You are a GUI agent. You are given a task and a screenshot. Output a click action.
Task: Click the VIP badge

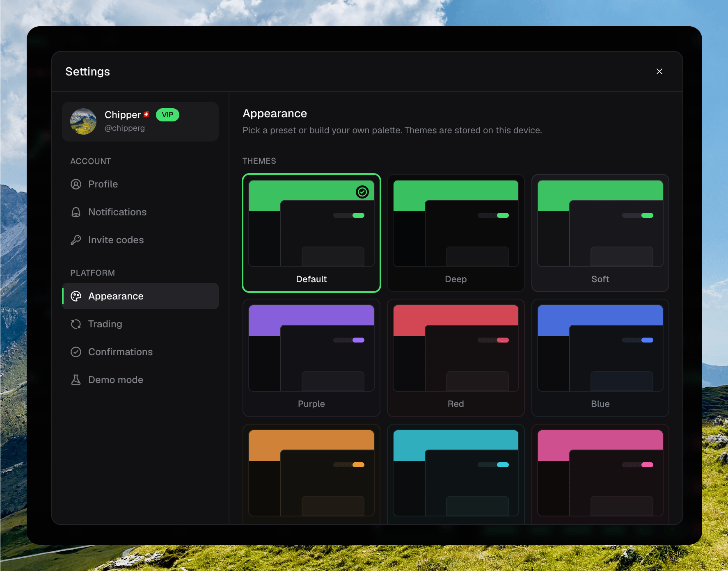point(167,115)
